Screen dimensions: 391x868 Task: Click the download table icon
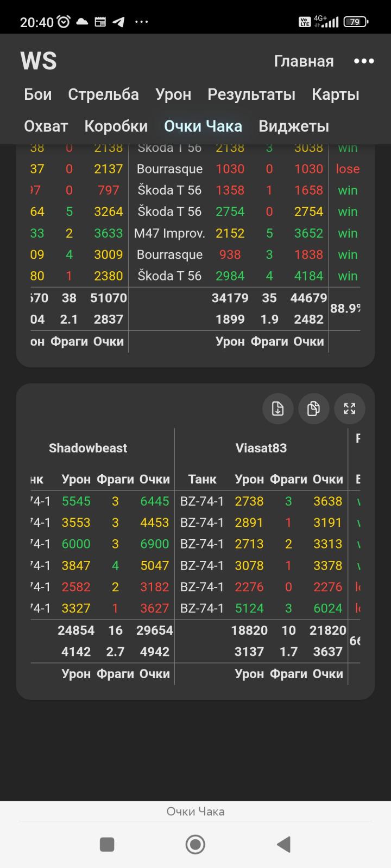tap(278, 409)
